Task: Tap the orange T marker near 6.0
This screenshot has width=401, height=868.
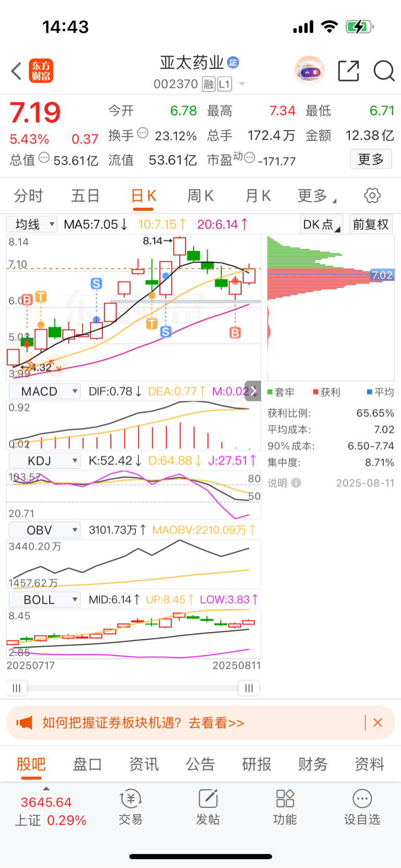Action: 41,296
